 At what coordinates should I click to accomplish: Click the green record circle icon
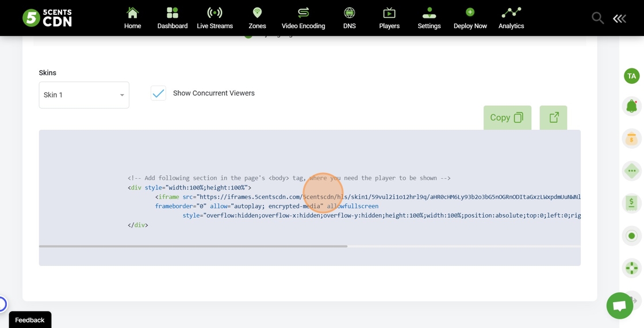(632, 236)
